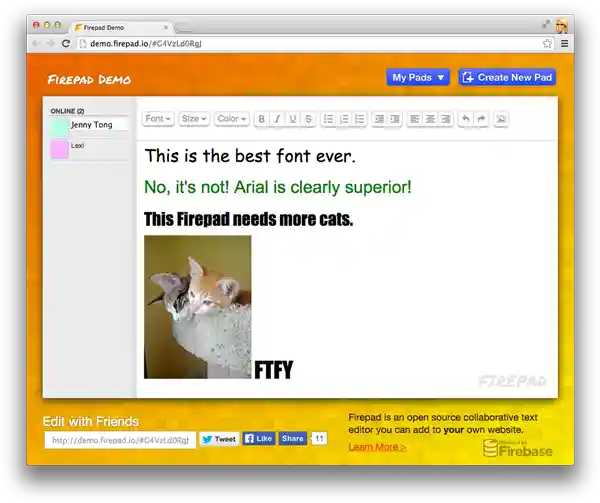The image size is (600, 503).
Task: Click the FTFY text beside image
Action: 274,370
